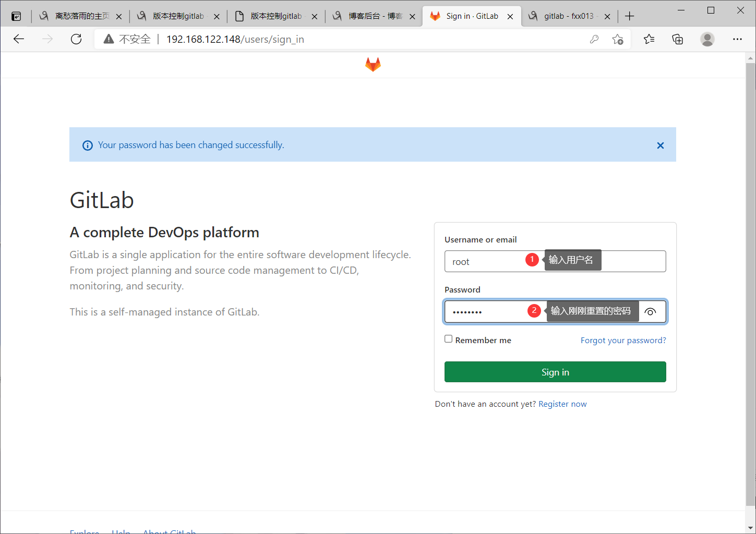Close the 离愁落雨的主页 tab

pos(119,17)
